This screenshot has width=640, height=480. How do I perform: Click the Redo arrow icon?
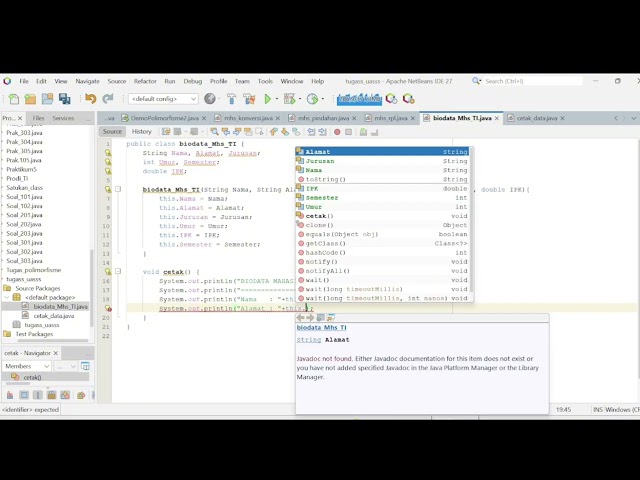click(x=108, y=99)
